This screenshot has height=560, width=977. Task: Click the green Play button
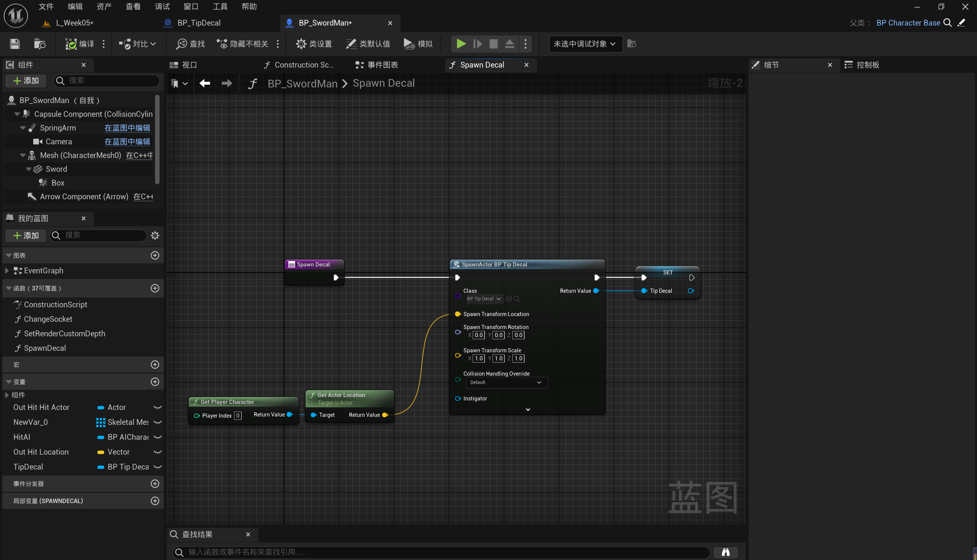click(461, 44)
